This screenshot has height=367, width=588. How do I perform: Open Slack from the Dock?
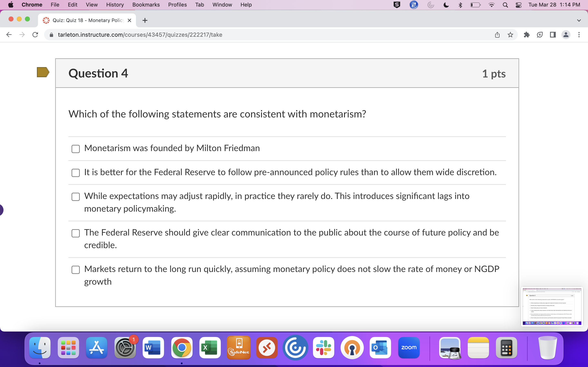point(324,348)
